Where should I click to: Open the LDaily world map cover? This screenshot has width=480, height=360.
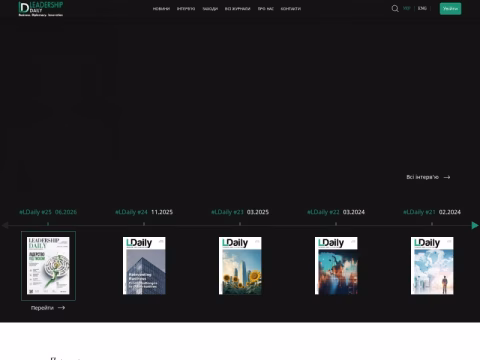[336, 266]
